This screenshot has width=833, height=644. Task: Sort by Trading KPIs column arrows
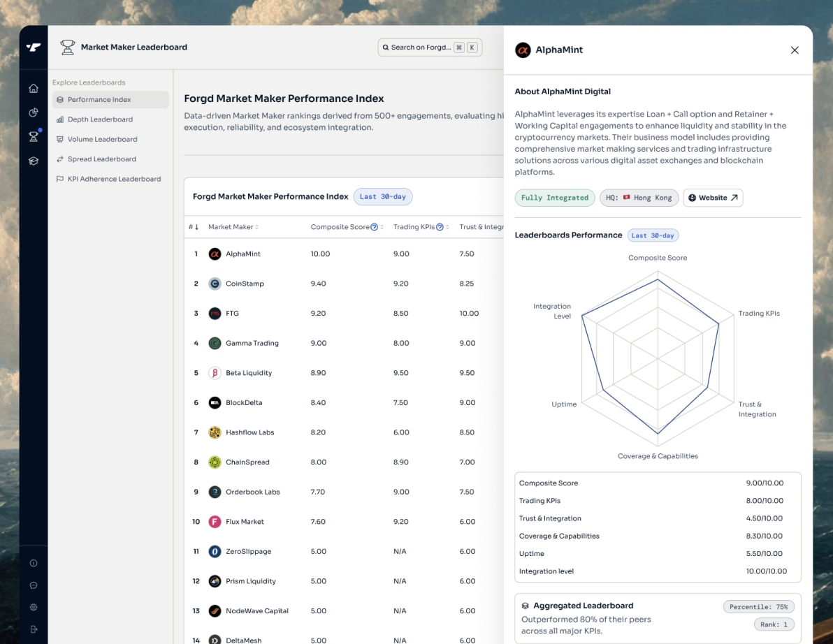pyautogui.click(x=447, y=227)
